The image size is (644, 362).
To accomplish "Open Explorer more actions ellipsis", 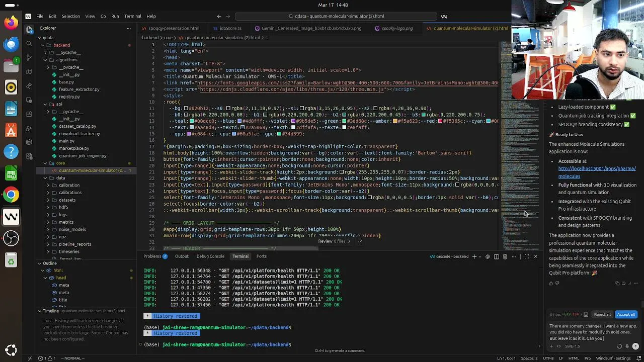I will tap(129, 28).
